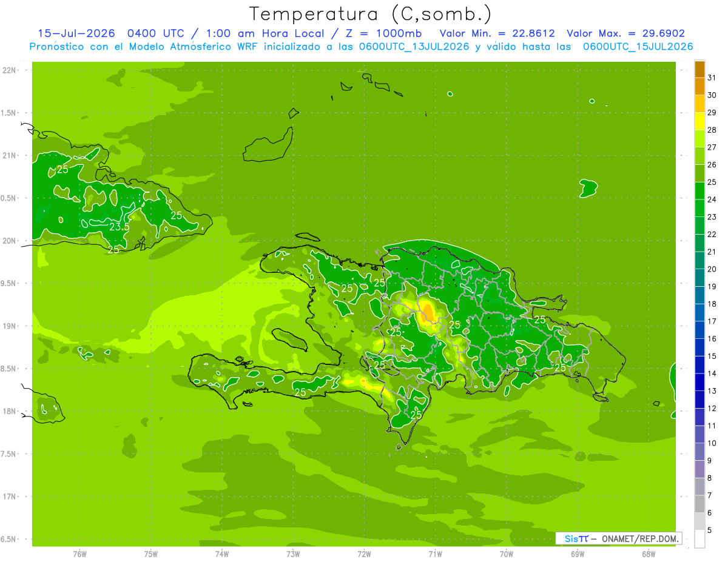Click the "8.5N" latitude axis label
Viewport: 728px width, 562px height.
pyautogui.click(x=9, y=369)
